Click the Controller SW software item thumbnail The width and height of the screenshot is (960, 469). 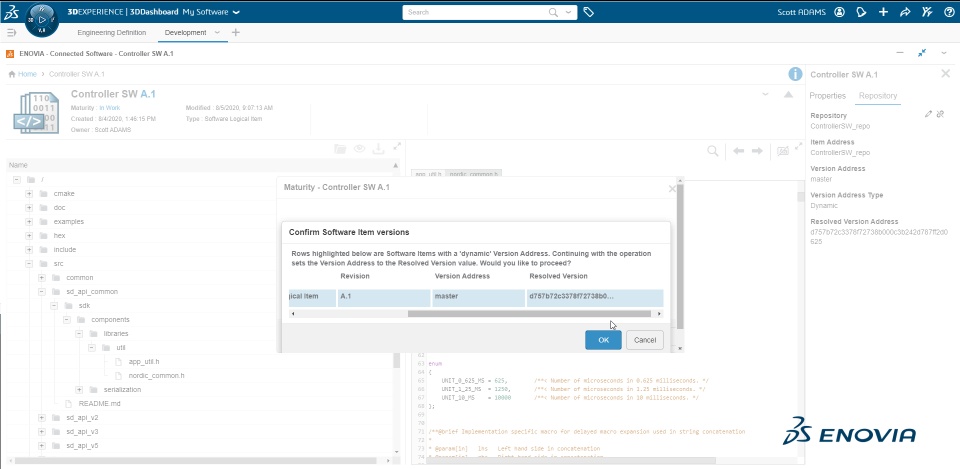pos(36,113)
